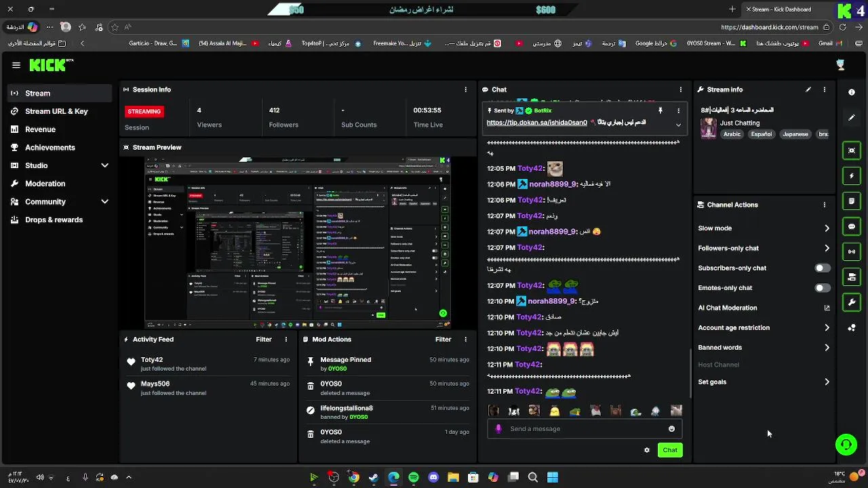Send message with green Chat button
The image size is (868, 488).
(670, 450)
